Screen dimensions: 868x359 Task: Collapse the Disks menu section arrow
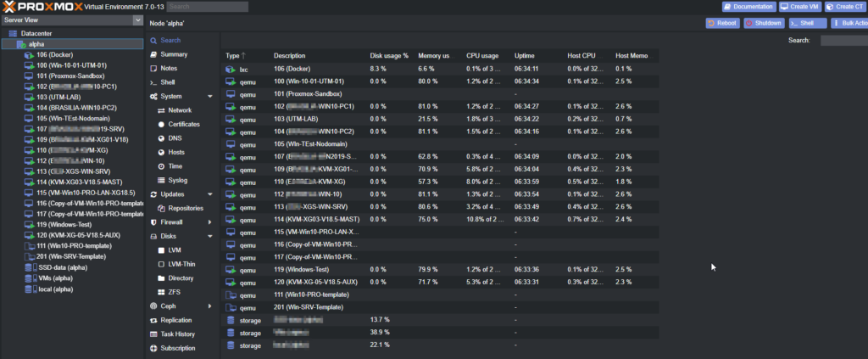pyautogui.click(x=210, y=236)
